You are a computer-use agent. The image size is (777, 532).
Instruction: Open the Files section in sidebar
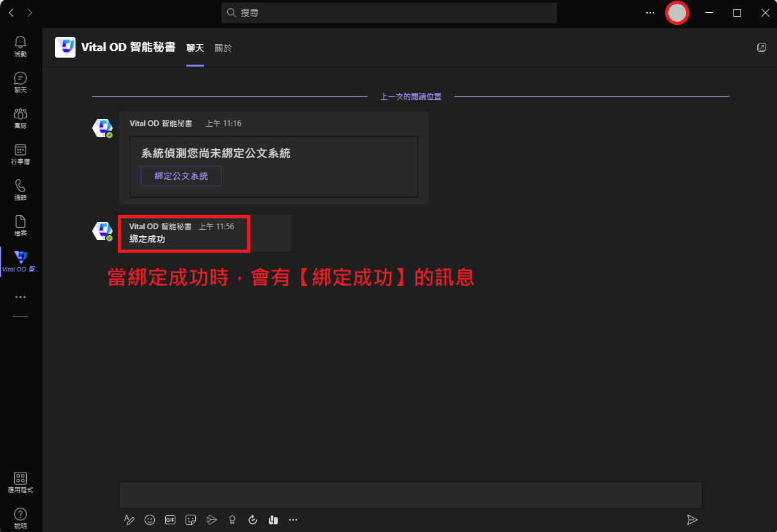click(20, 225)
